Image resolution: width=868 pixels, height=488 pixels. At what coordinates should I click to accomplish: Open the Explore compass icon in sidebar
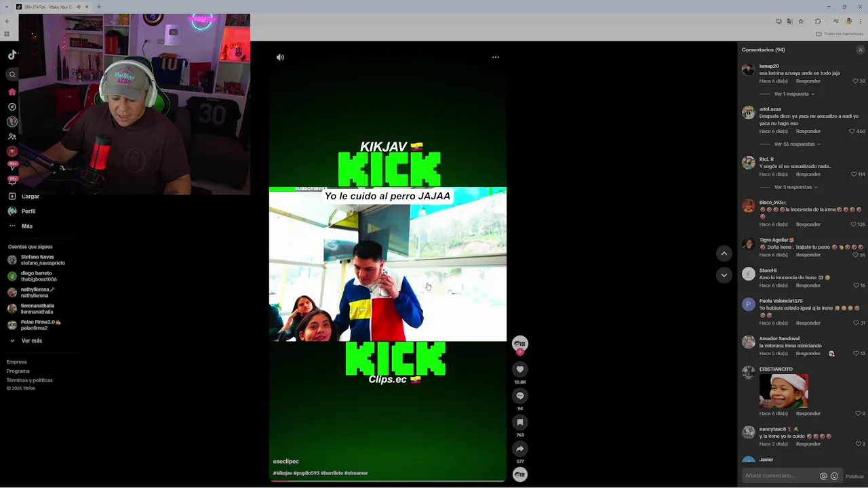[x=12, y=107]
